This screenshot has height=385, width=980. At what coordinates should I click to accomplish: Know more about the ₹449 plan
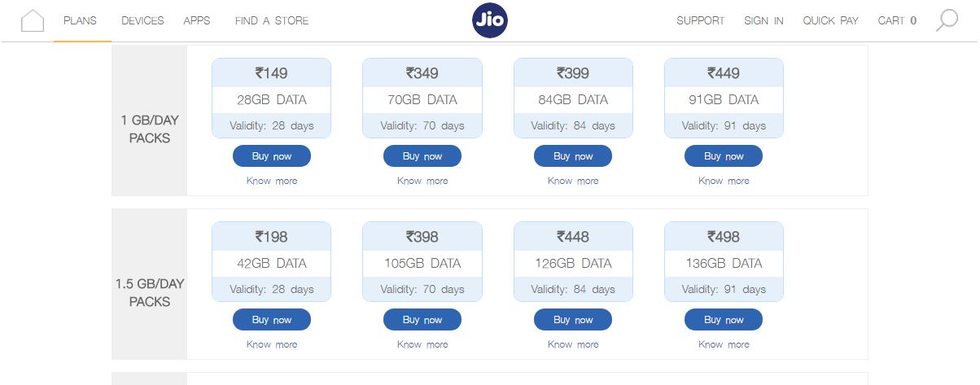[x=724, y=181]
